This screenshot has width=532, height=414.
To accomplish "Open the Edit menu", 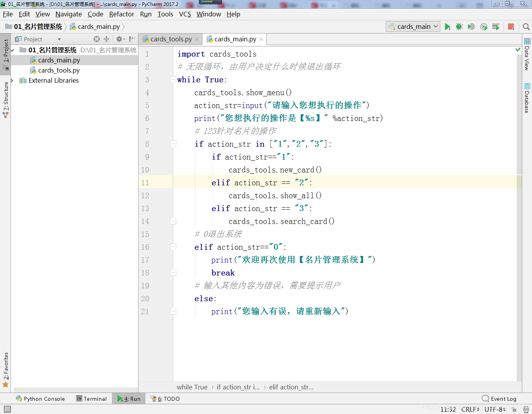I will [24, 14].
